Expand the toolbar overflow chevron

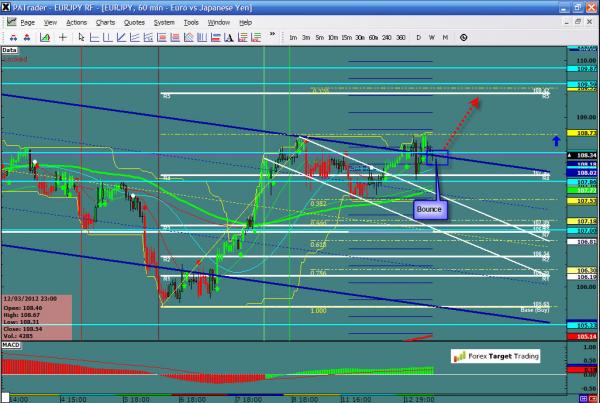[x=271, y=37]
